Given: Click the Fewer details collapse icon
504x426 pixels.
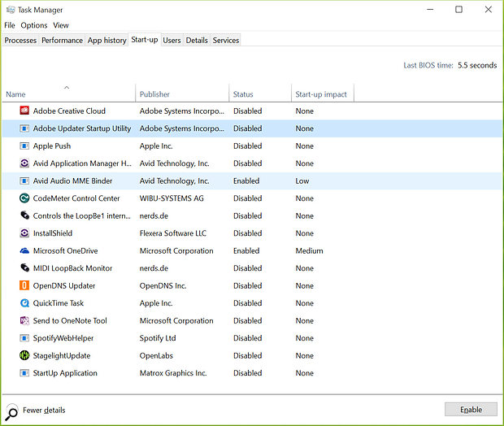Looking at the screenshot, I should (x=12, y=412).
